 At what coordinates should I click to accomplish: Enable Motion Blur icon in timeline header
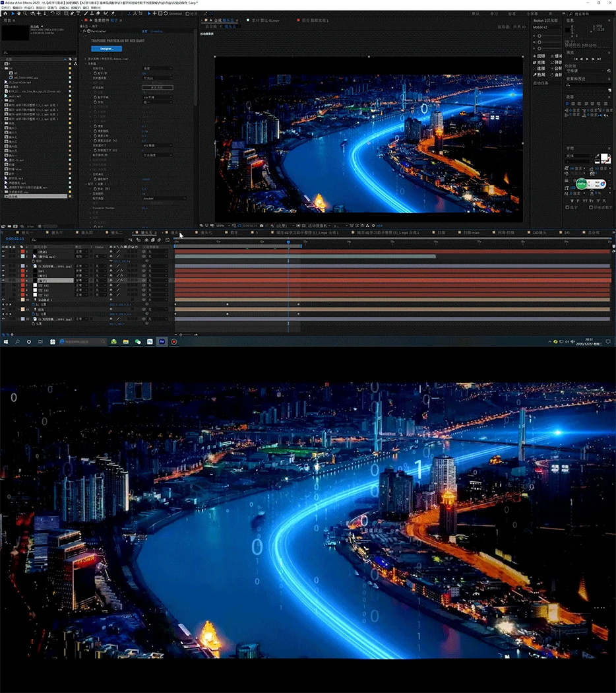pos(159,240)
